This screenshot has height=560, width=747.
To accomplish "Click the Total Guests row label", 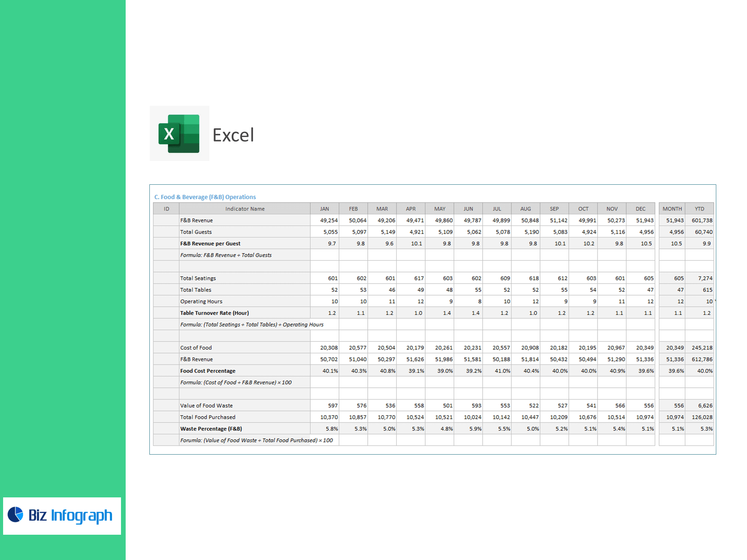I will click(196, 232).
